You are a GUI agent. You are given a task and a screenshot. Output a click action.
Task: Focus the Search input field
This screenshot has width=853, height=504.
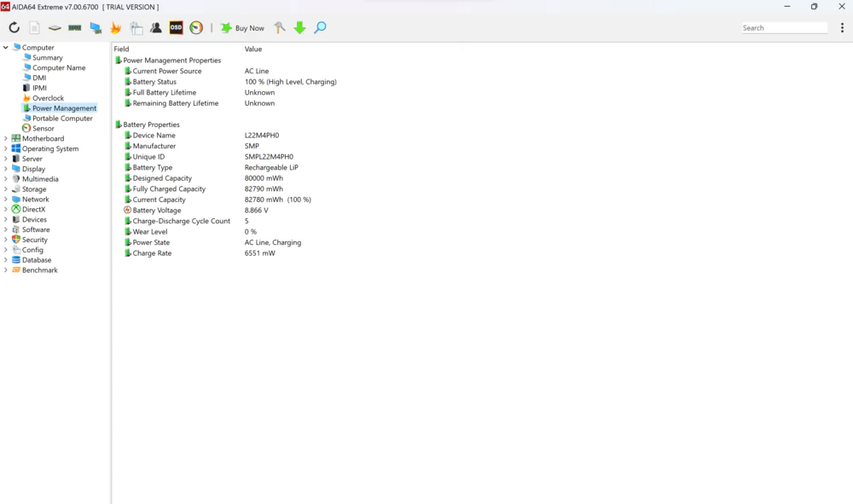click(x=785, y=28)
